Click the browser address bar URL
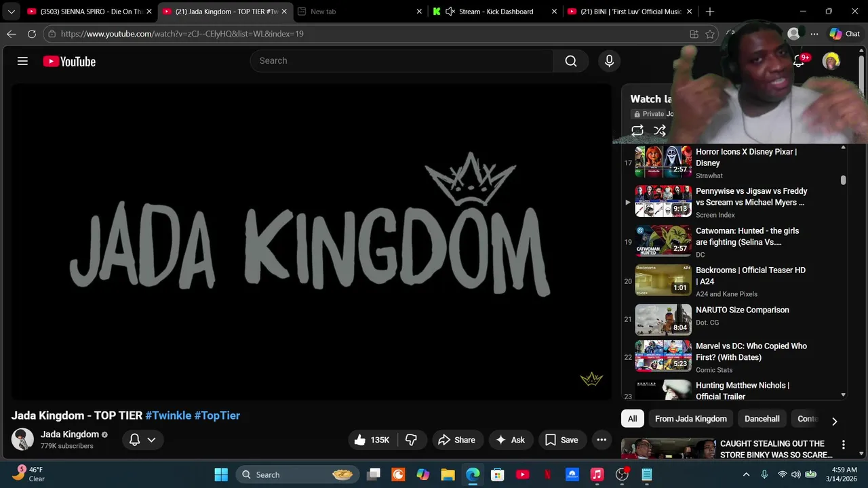The image size is (868, 488). point(182,34)
